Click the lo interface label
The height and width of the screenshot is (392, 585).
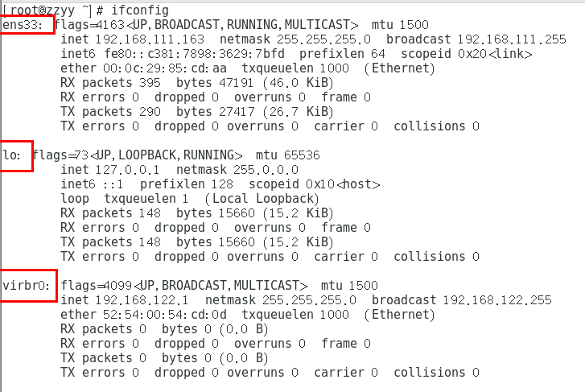coord(14,155)
